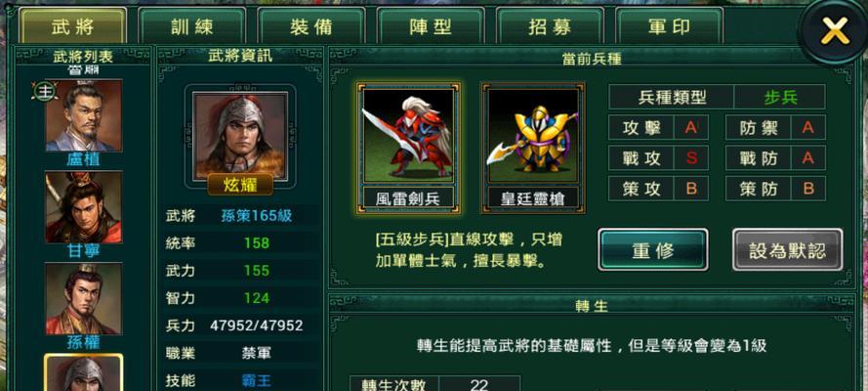Open the 招募 recruit tab

tap(550, 25)
